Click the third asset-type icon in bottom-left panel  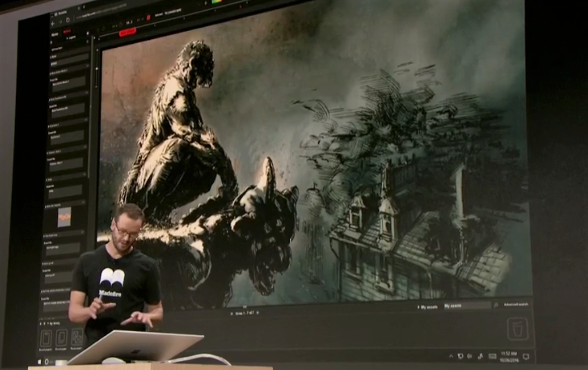(x=77, y=337)
